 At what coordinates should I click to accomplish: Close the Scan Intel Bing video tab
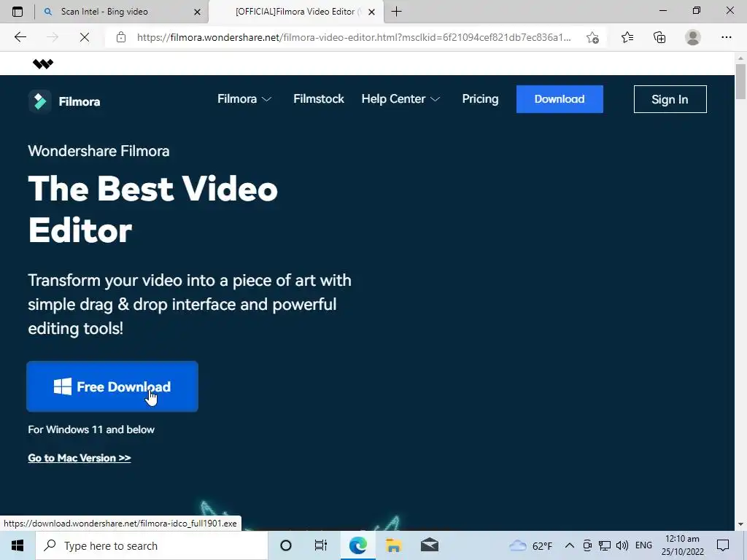197,12
